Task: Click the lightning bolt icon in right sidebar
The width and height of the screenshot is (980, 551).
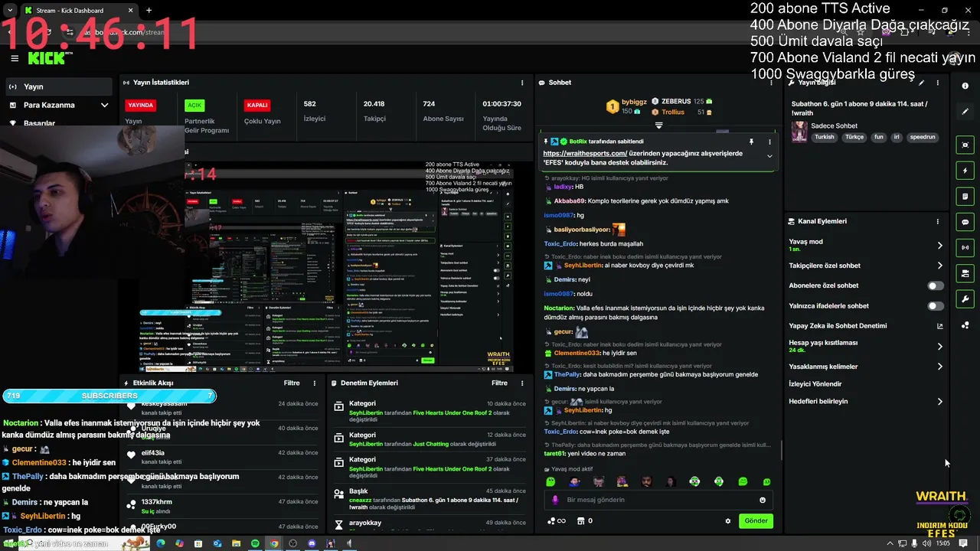Action: 965,171
